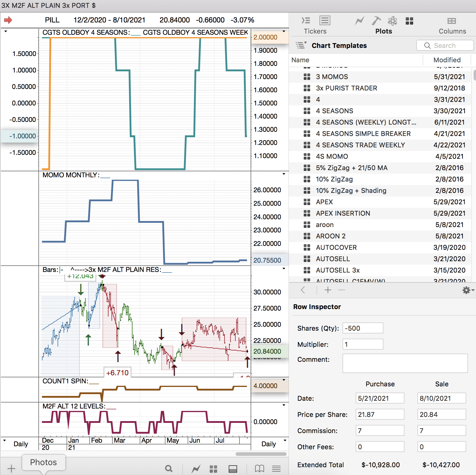Click the hammer tool icon in Plots toolbar
Screen dimensions: 476x475
click(x=376, y=21)
